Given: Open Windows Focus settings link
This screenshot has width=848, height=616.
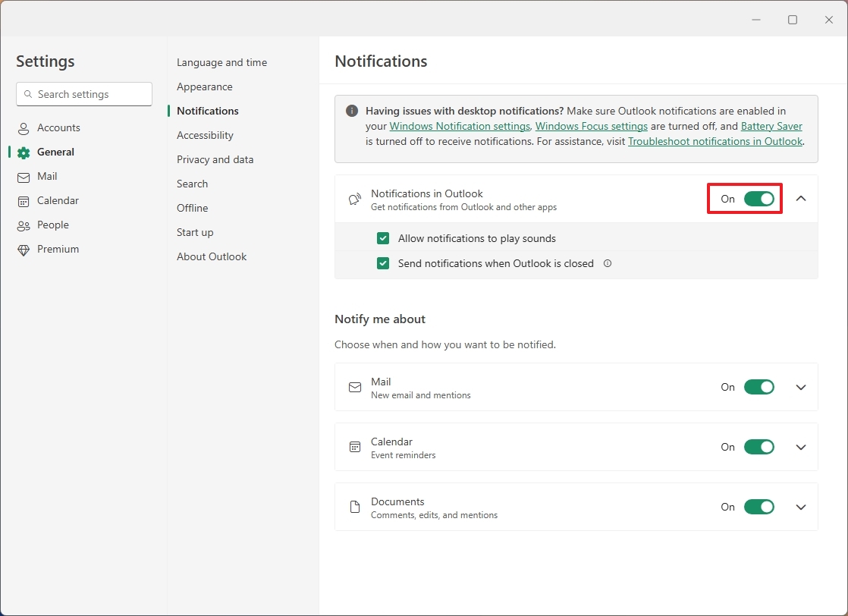Looking at the screenshot, I should pos(591,126).
